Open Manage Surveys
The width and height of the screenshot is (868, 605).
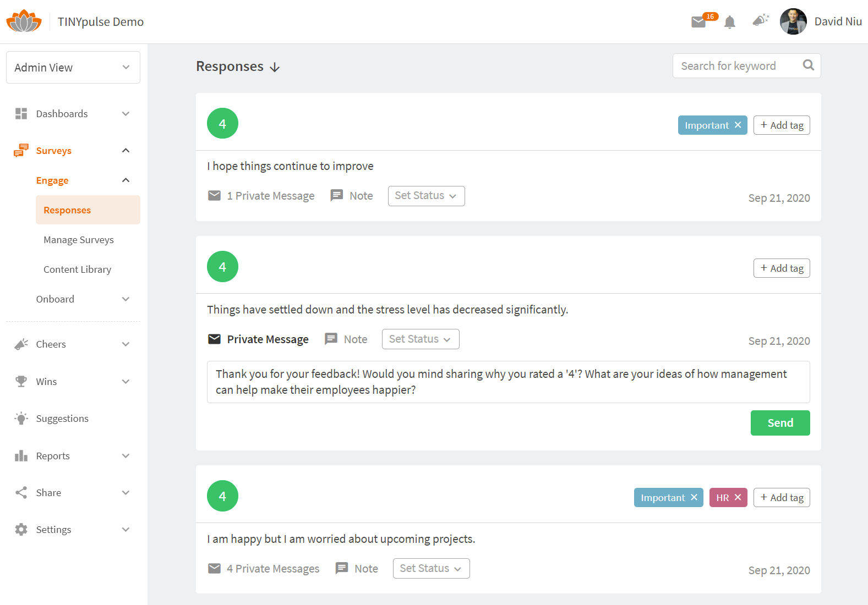click(x=79, y=240)
